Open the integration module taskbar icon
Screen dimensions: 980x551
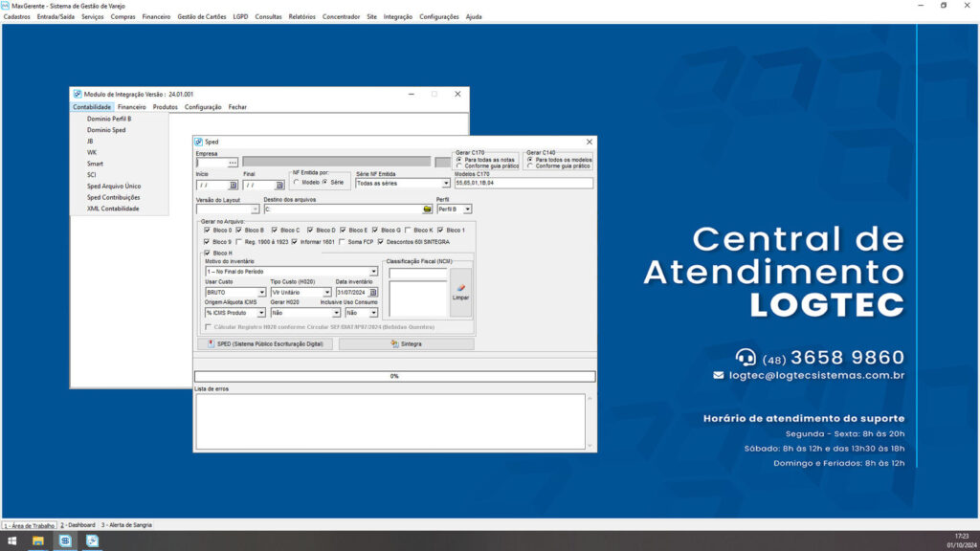pos(93,541)
